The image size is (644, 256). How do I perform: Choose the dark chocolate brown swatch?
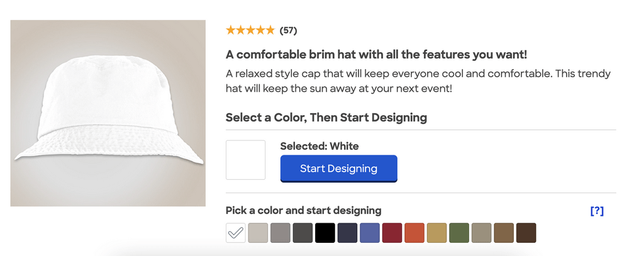coord(526,233)
